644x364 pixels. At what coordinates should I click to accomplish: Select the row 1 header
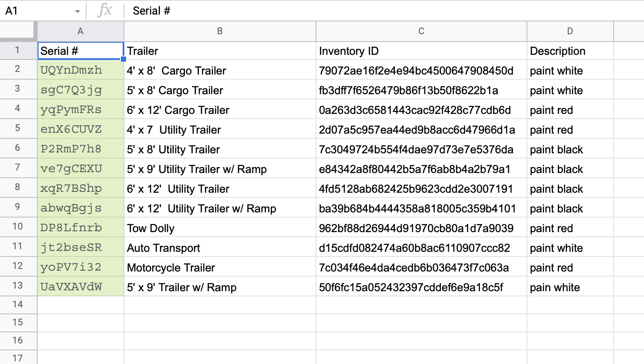[18, 51]
